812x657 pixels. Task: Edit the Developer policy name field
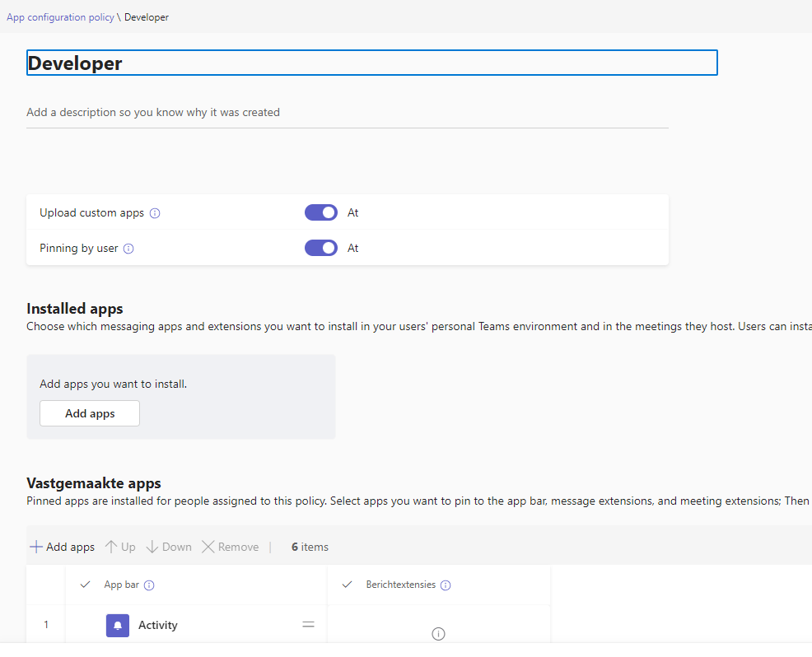pyautogui.click(x=371, y=63)
